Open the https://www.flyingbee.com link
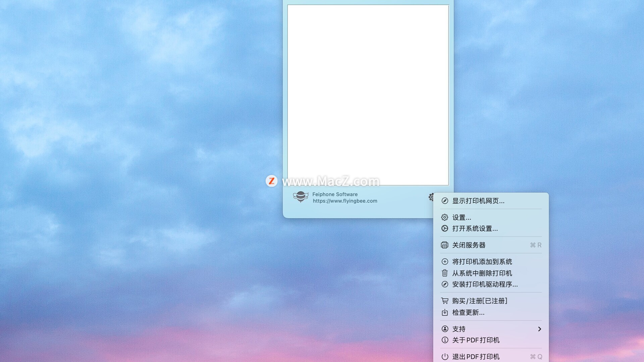 pos(345,201)
